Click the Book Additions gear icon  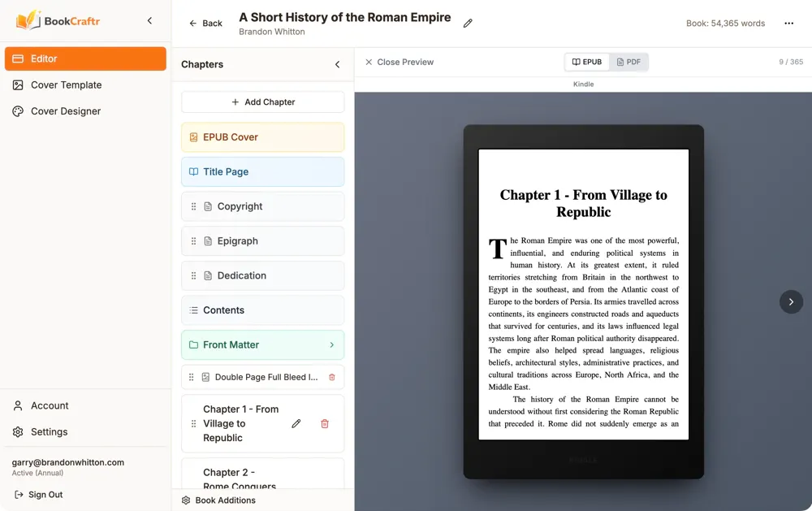(x=186, y=500)
